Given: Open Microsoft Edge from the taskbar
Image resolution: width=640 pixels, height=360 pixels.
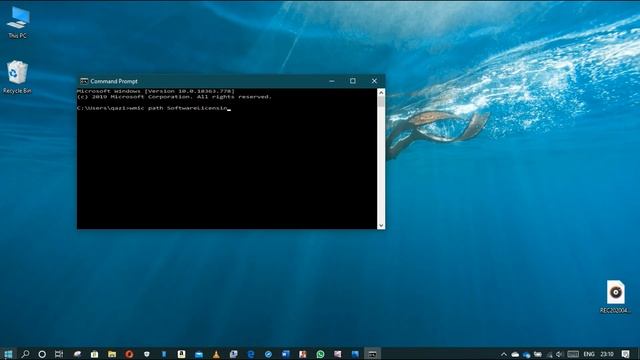Looking at the screenshot, I should (251, 354).
